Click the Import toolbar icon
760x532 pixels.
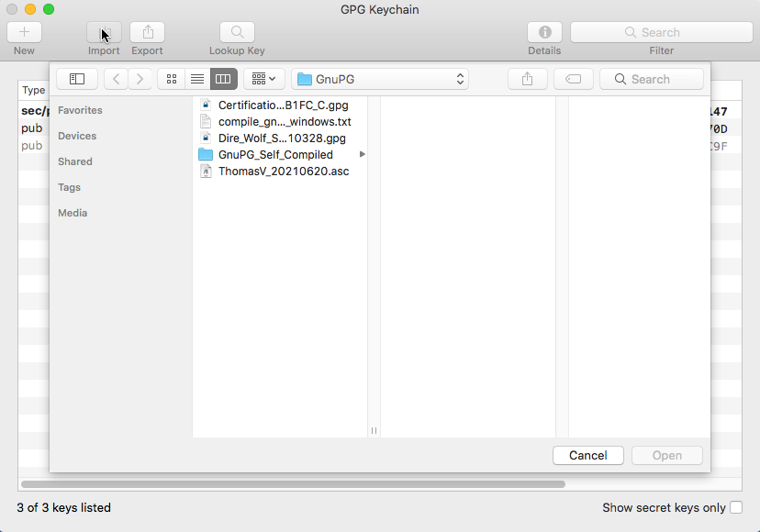point(105,32)
